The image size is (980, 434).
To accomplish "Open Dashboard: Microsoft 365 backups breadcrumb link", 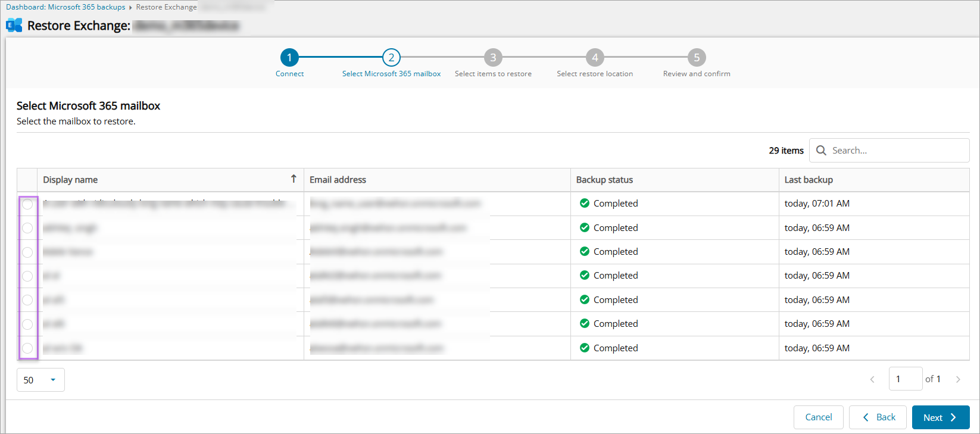I will (65, 7).
